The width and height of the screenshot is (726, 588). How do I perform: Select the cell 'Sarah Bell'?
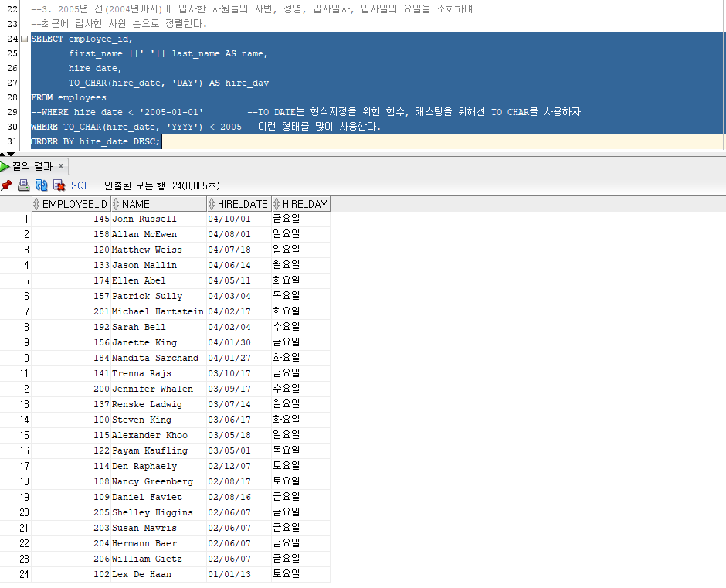159,327
